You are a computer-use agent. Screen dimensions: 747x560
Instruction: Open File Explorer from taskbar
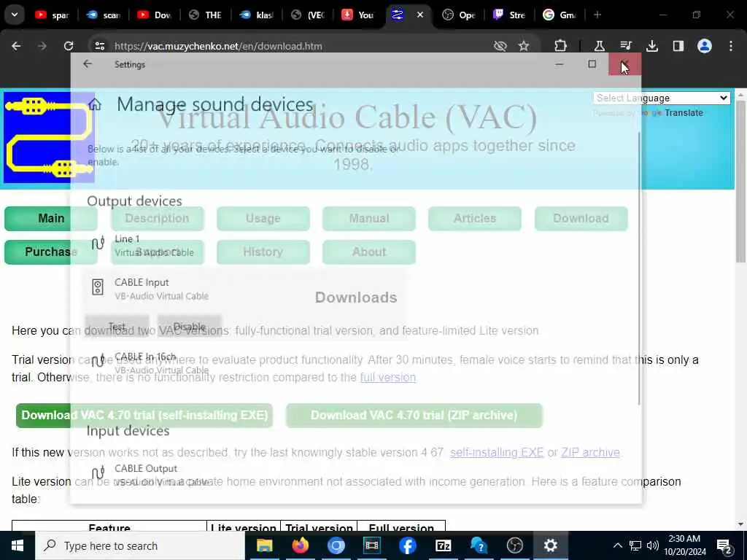click(x=264, y=545)
